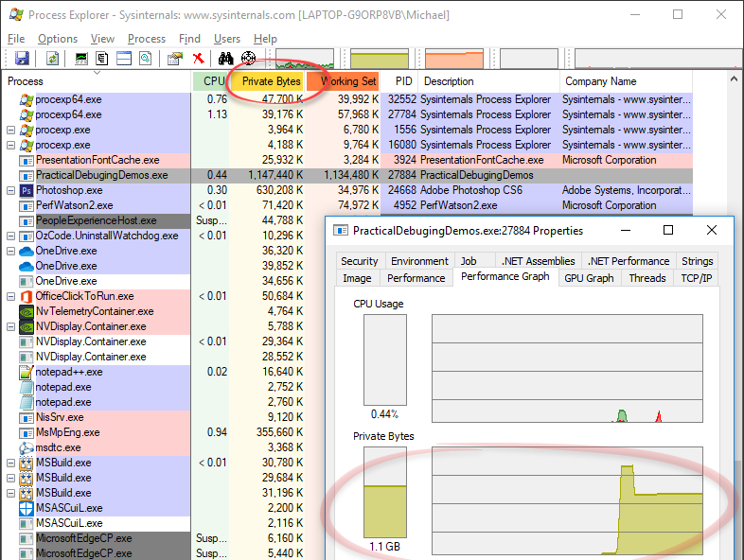Collapse the first OneDrive.exe tree node (36,320 K)
744x560 pixels.
(x=11, y=252)
